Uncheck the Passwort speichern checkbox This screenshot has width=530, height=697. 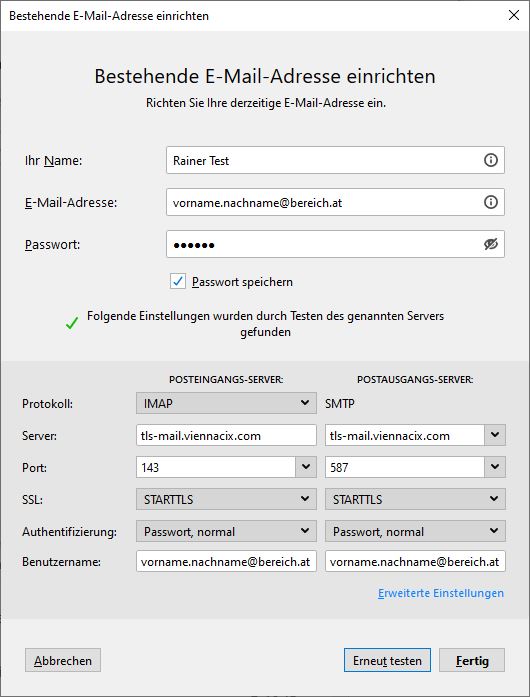point(178,281)
